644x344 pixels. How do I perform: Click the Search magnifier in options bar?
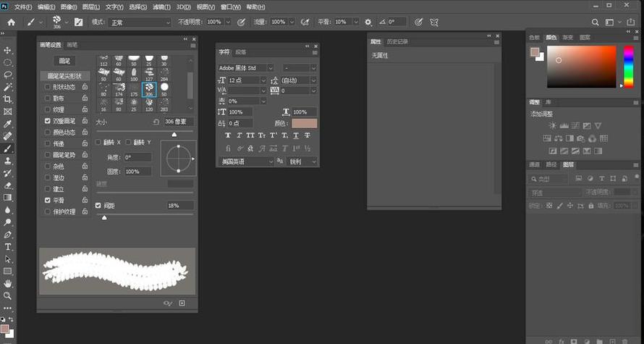[595, 22]
